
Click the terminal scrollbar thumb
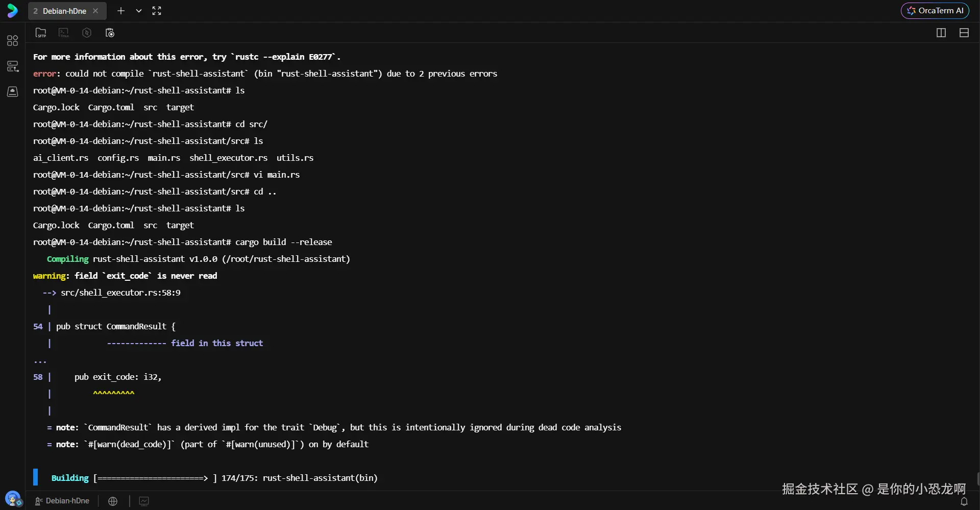pos(978,479)
